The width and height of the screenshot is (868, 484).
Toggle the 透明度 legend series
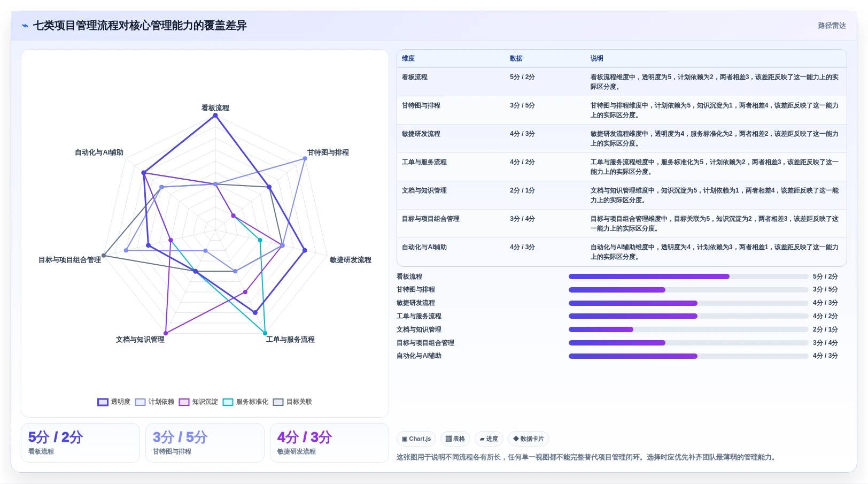click(x=114, y=402)
